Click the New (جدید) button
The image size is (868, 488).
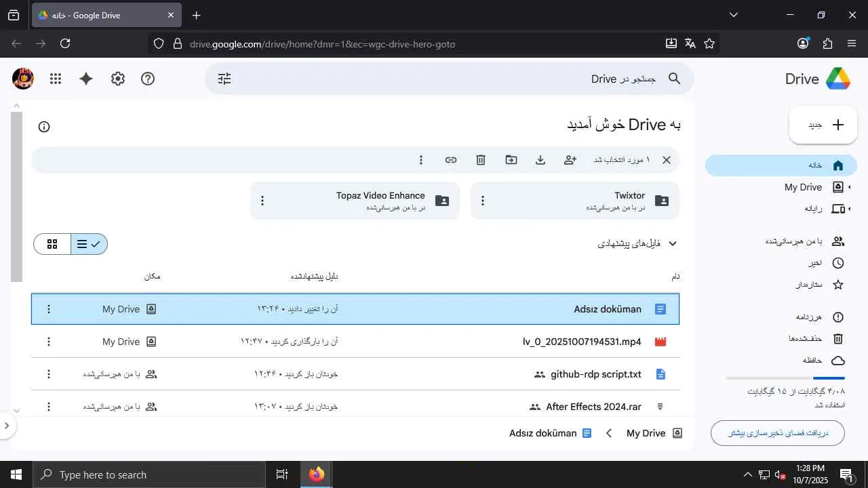click(823, 125)
